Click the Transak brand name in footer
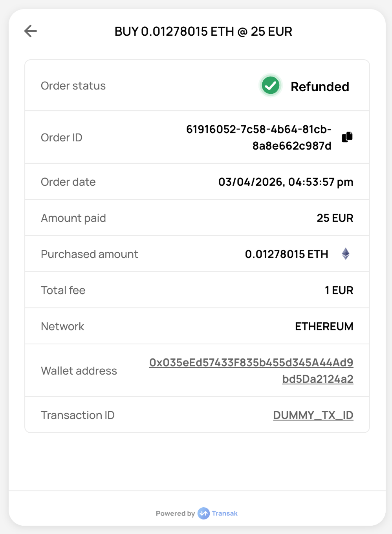 (x=225, y=513)
